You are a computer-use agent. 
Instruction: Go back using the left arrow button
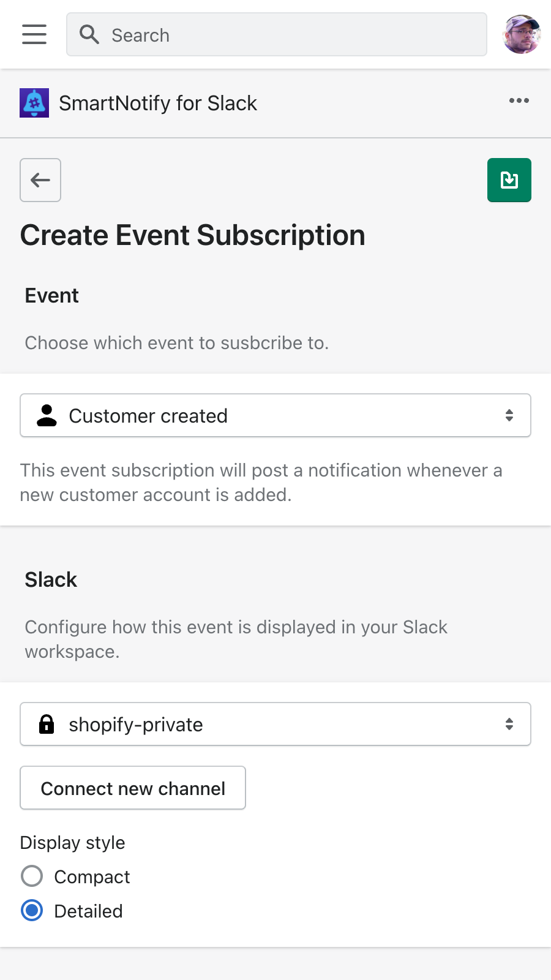tap(40, 180)
